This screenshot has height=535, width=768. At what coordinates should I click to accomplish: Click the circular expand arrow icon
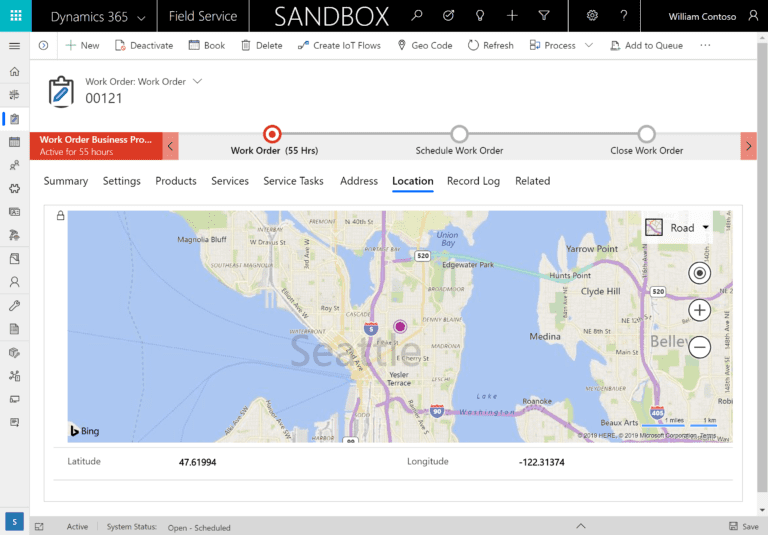[44, 46]
